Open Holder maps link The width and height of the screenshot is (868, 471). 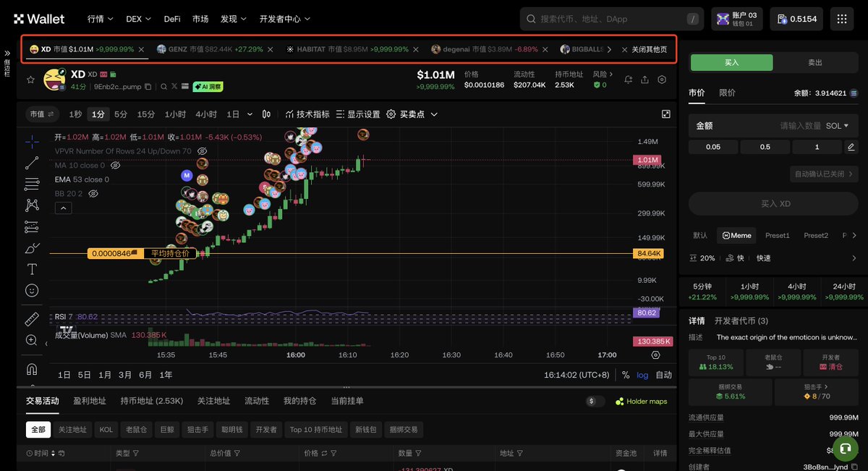click(641, 401)
